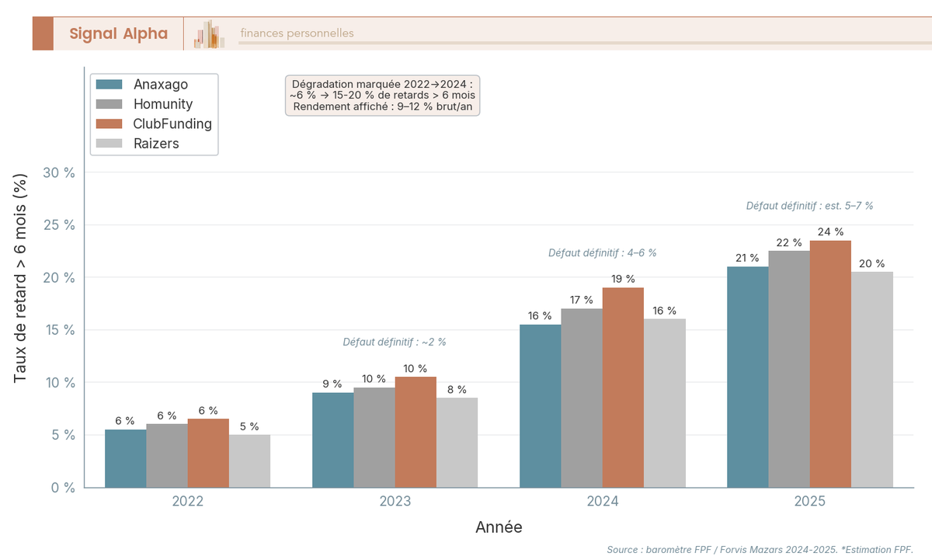Click the 0 % y-axis tick label
The width and height of the screenshot is (932, 560).
(x=61, y=488)
